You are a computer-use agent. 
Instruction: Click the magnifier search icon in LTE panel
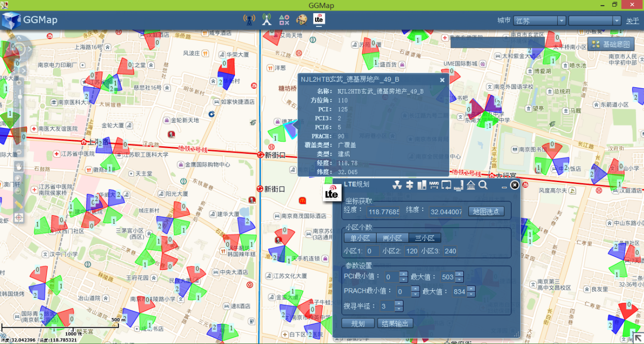click(483, 185)
